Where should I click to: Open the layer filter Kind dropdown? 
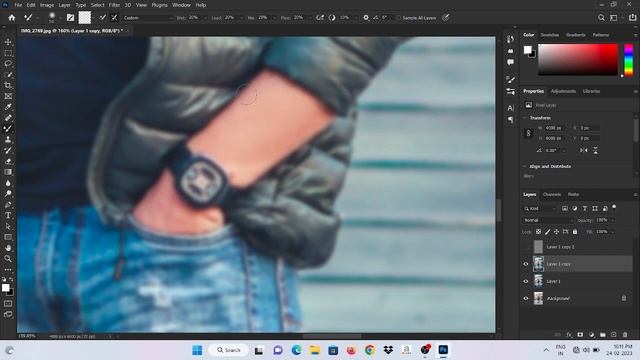[540, 209]
